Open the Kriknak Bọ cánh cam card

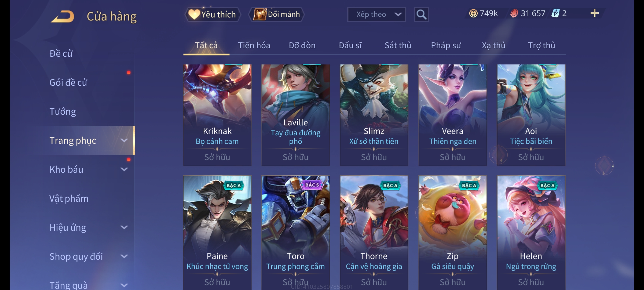(x=217, y=115)
